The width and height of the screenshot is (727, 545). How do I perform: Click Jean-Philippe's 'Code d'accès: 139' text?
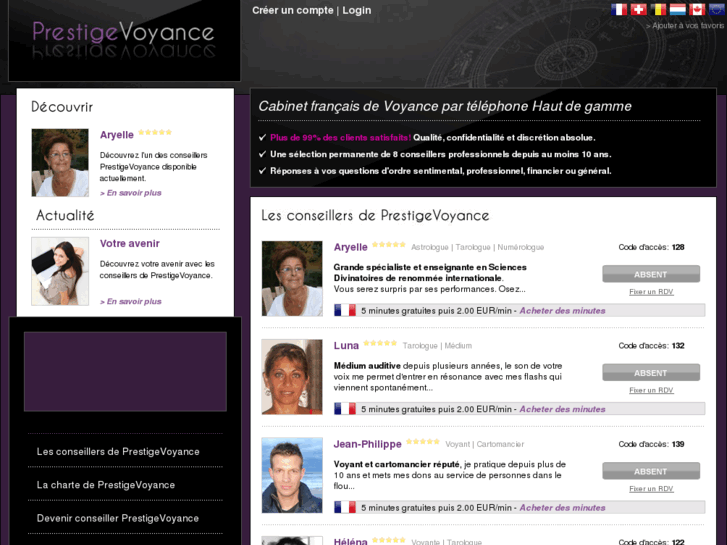(x=651, y=444)
